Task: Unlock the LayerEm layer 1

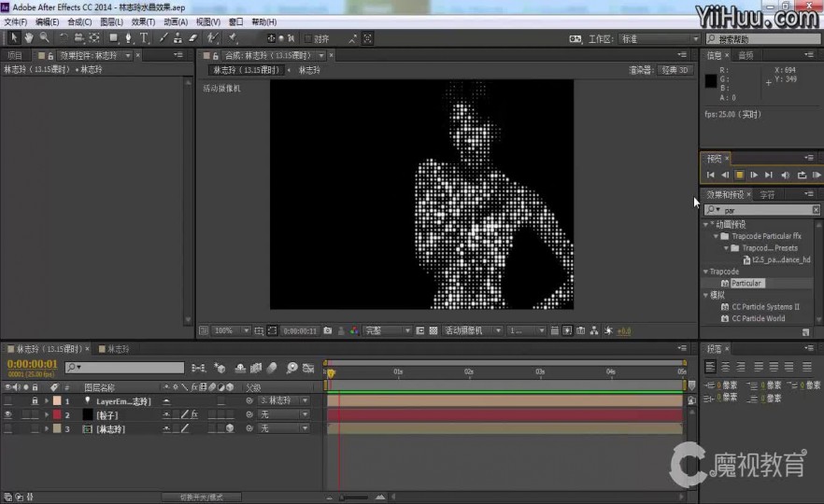Action: (35, 400)
